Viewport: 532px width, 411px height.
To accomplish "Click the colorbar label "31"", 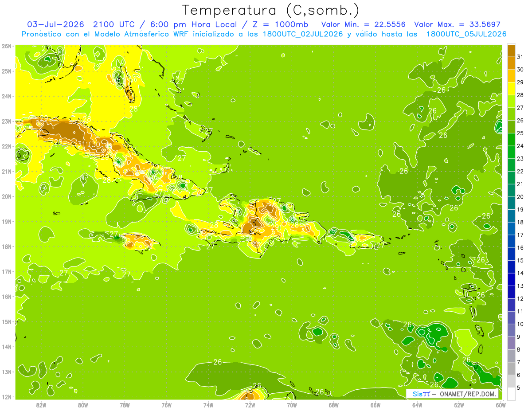I will (x=520, y=56).
